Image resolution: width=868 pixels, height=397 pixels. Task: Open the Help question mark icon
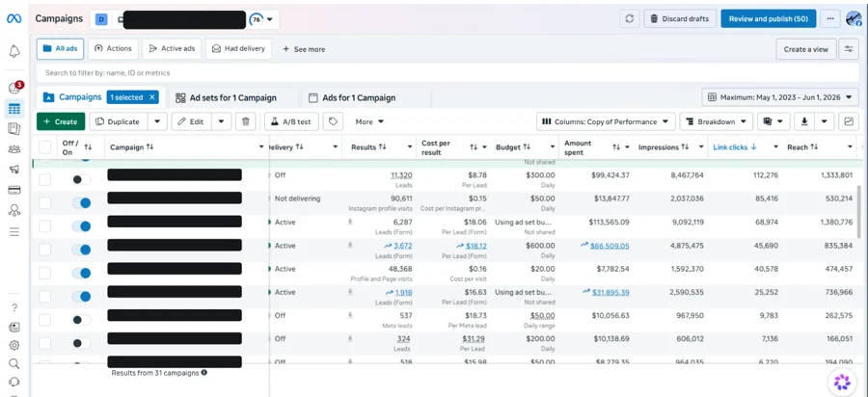(x=14, y=308)
